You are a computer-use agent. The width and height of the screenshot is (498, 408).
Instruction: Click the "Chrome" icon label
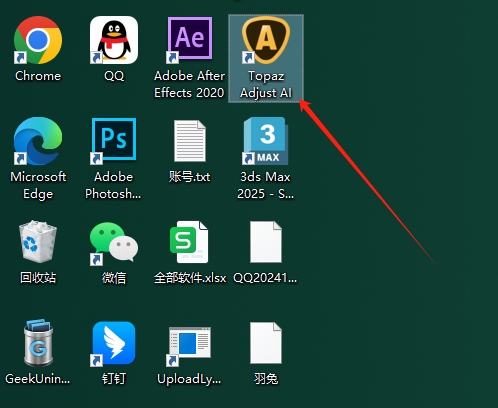click(x=38, y=76)
